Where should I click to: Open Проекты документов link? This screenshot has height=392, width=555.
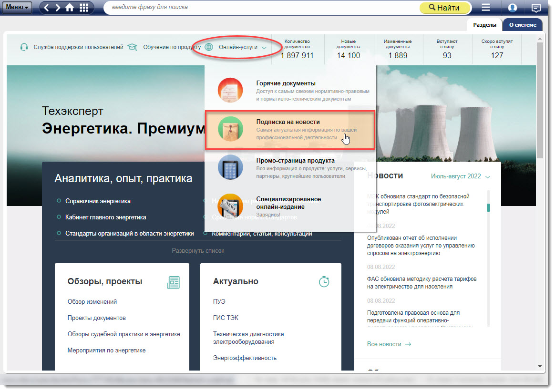pyautogui.click(x=97, y=318)
